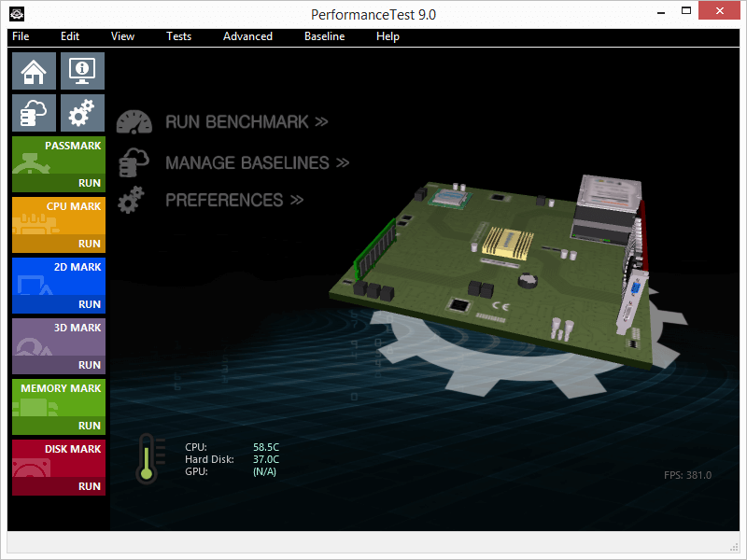Click the gears icon beside Preferences

click(x=131, y=200)
